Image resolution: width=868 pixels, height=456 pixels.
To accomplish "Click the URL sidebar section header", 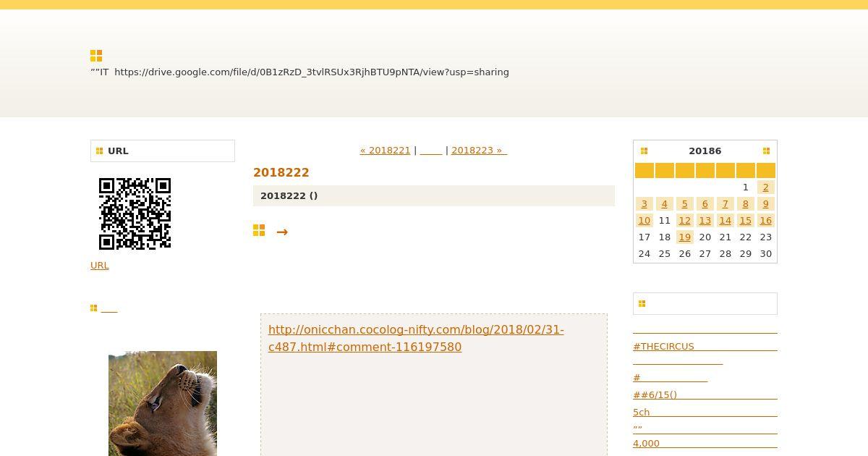I will pyautogui.click(x=163, y=151).
